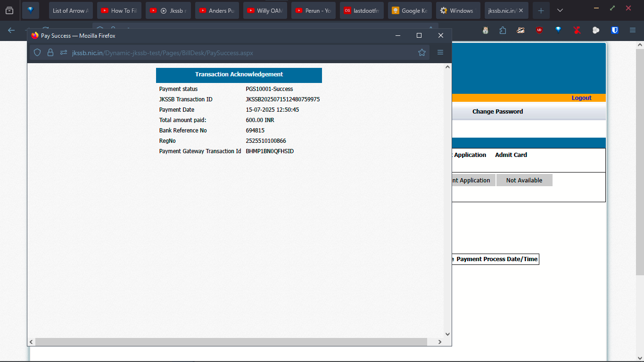This screenshot has height=362, width=644.
Task: Switch to lastdootfm tab
Action: [x=362, y=10]
